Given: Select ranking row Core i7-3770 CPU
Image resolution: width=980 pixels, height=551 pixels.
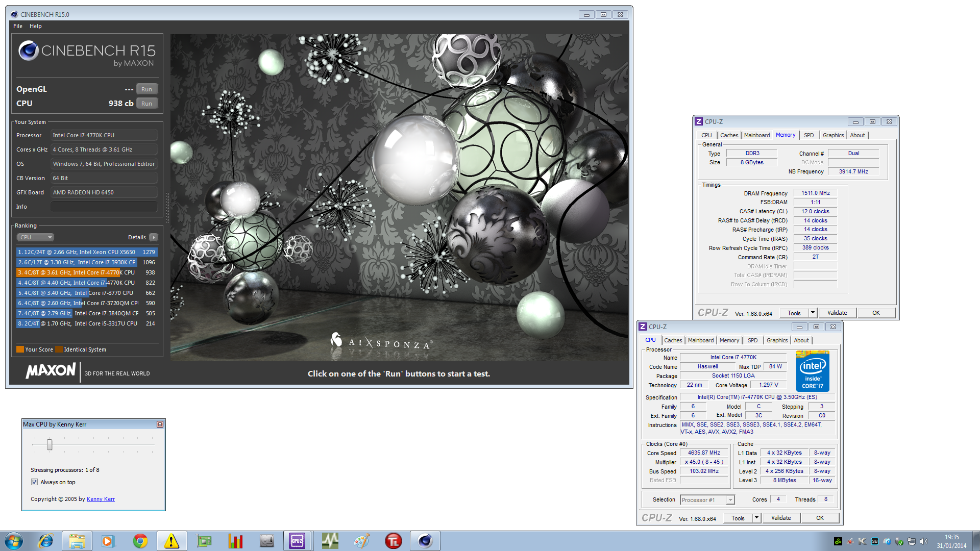Looking at the screenshot, I should 87,293.
